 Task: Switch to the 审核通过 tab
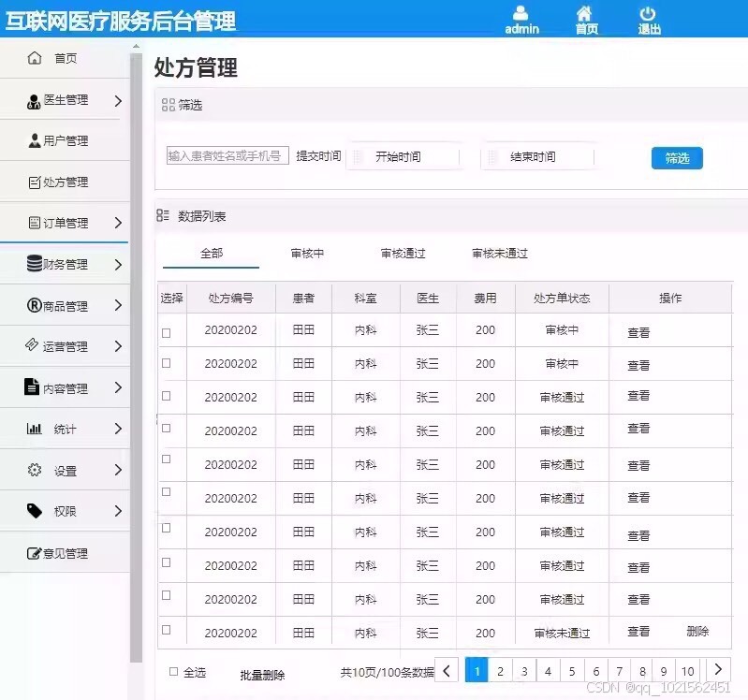pyautogui.click(x=403, y=254)
